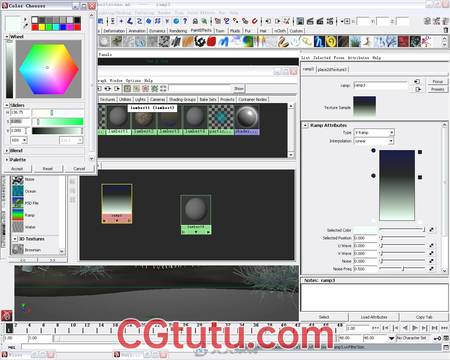
Task: Open the map button beside Selected Color
Action: 431,230
